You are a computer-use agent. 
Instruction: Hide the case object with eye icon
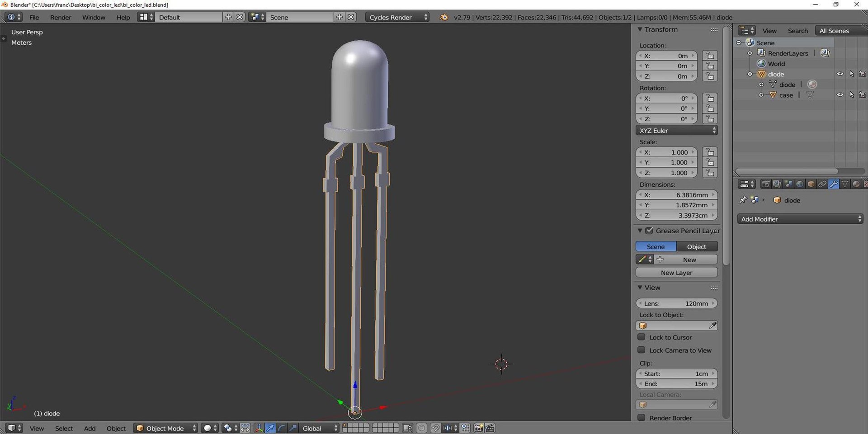pos(840,94)
